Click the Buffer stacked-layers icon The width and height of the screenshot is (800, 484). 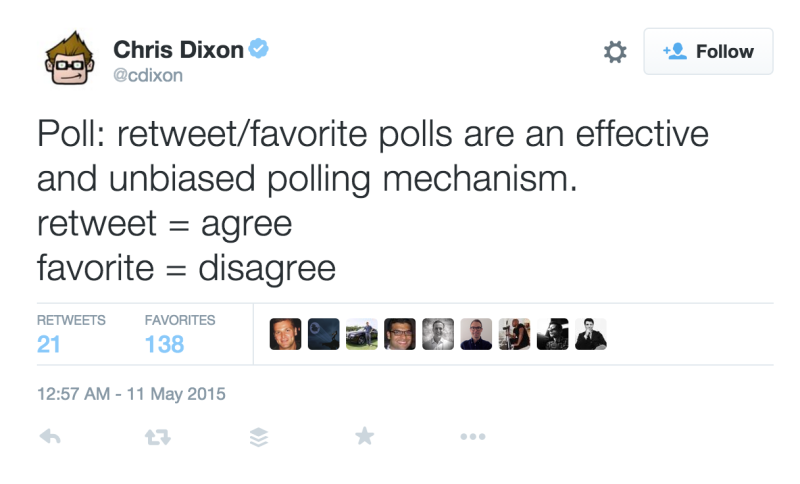click(259, 437)
